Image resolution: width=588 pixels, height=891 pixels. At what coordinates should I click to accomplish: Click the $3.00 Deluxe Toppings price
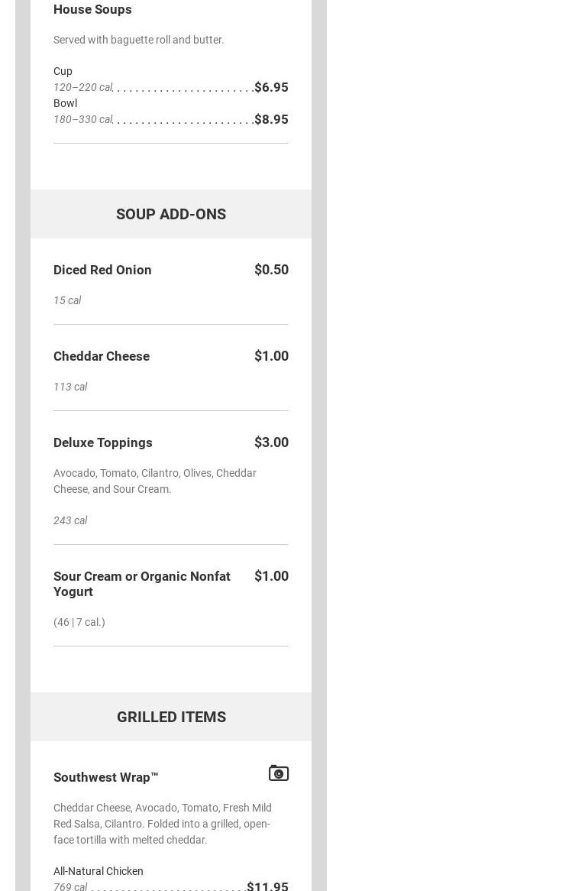[271, 442]
